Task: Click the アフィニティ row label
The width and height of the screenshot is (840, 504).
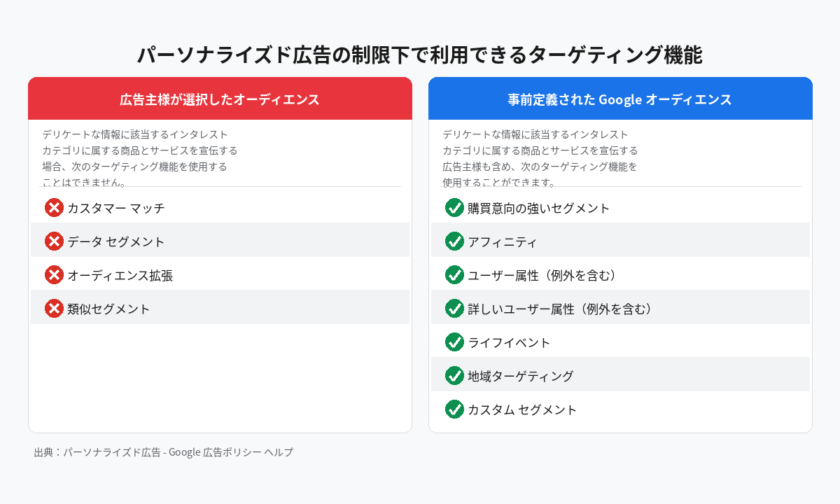Action: pos(503,241)
